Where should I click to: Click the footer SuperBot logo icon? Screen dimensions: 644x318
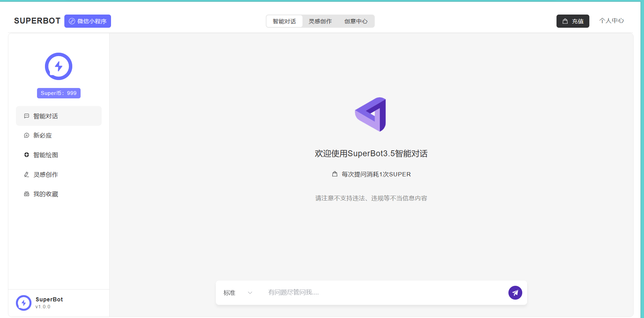tap(24, 303)
